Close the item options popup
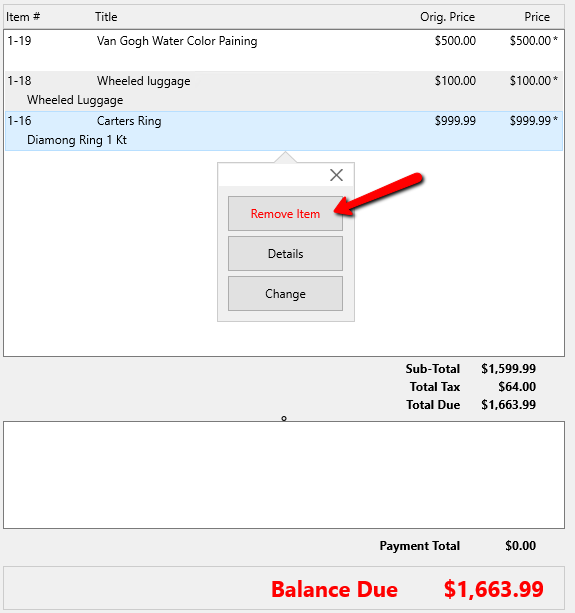This screenshot has width=575, height=613. [x=336, y=175]
